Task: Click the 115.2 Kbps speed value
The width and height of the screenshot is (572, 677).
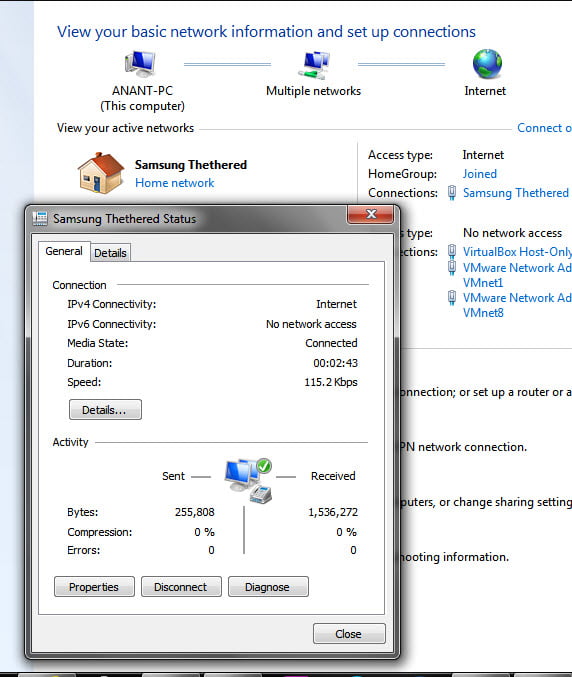Action: click(331, 382)
